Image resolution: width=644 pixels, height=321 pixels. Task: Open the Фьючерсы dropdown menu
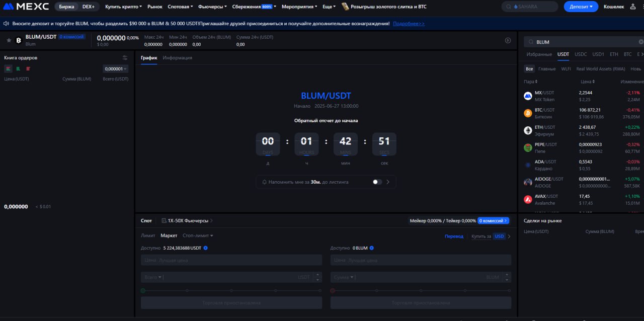pyautogui.click(x=212, y=7)
